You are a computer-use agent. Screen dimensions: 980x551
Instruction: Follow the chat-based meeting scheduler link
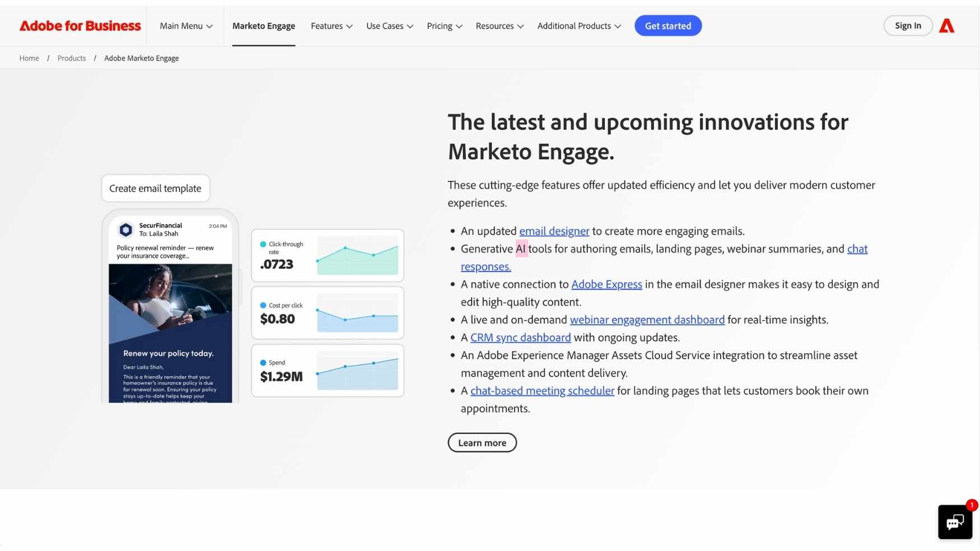coord(542,390)
